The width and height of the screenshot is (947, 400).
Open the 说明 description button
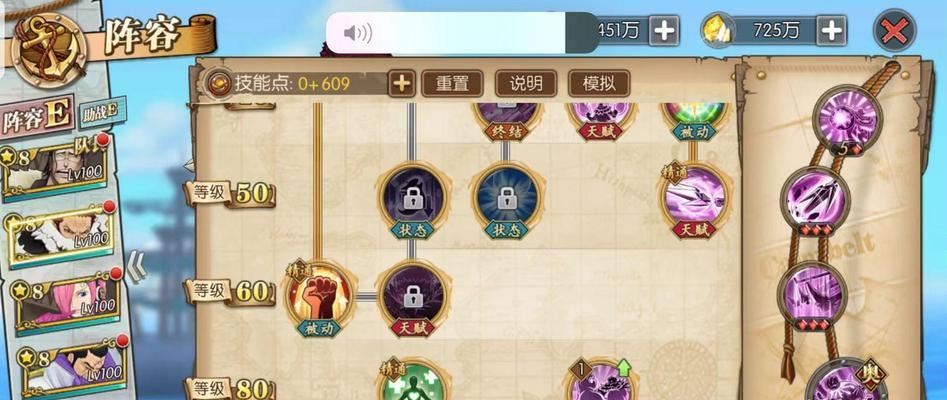pyautogui.click(x=525, y=83)
